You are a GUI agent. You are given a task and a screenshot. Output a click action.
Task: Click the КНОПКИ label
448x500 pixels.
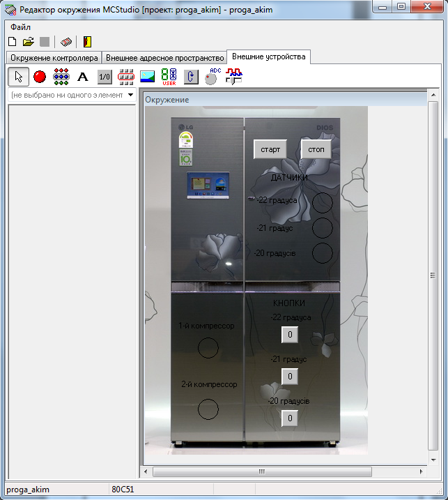tap(289, 303)
